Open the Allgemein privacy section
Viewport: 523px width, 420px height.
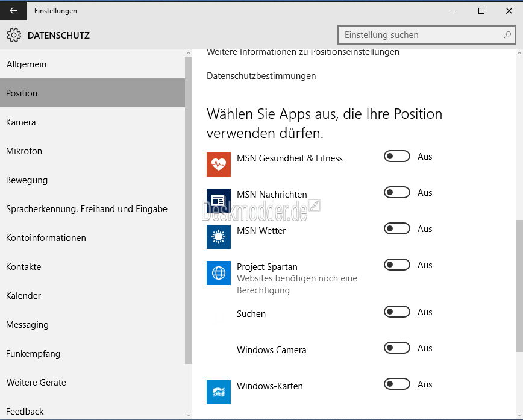(92, 64)
